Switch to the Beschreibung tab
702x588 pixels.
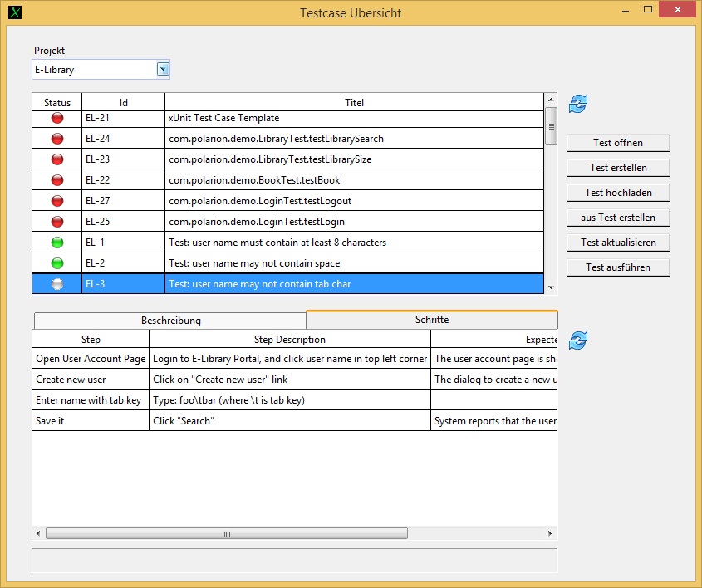point(170,321)
